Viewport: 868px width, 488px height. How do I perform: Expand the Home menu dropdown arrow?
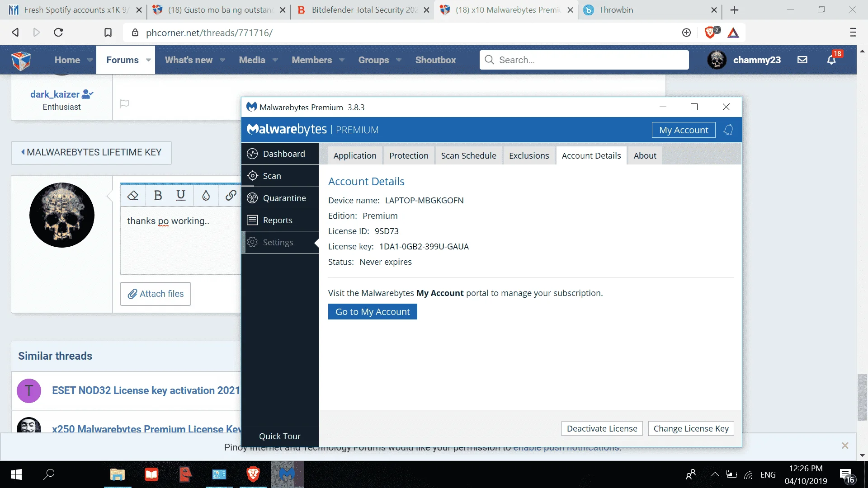tap(90, 60)
